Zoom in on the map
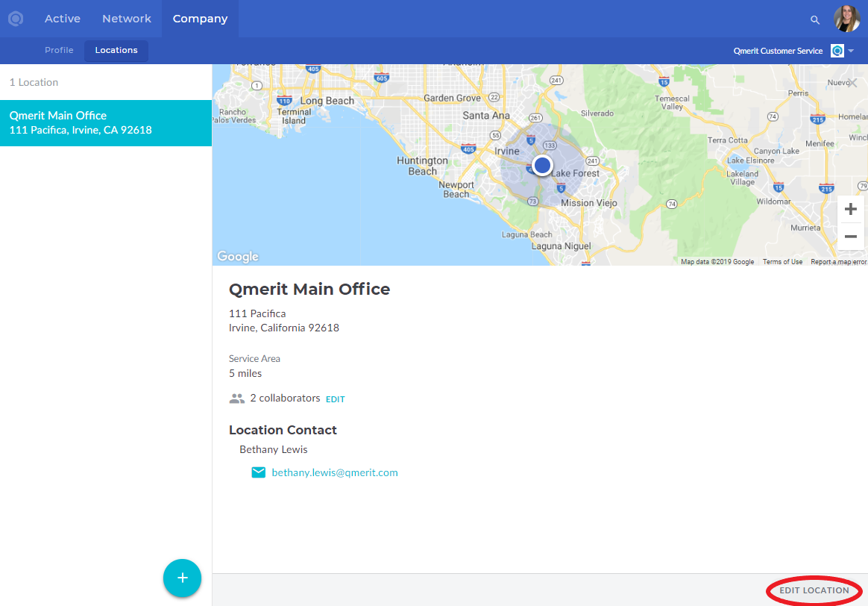This screenshot has height=606, width=868. pyautogui.click(x=850, y=210)
